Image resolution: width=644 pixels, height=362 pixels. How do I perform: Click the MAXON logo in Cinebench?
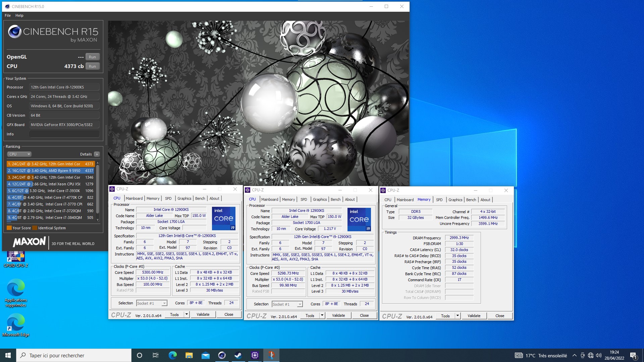(x=29, y=242)
